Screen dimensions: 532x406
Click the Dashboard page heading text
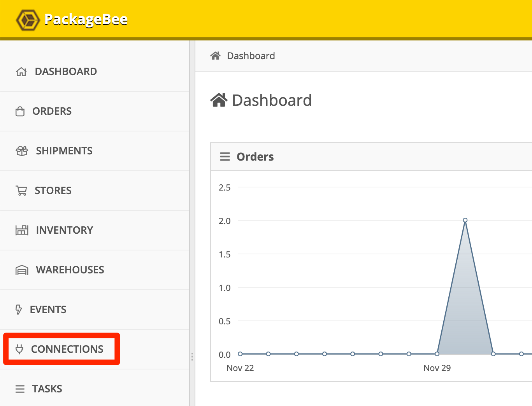click(x=272, y=100)
